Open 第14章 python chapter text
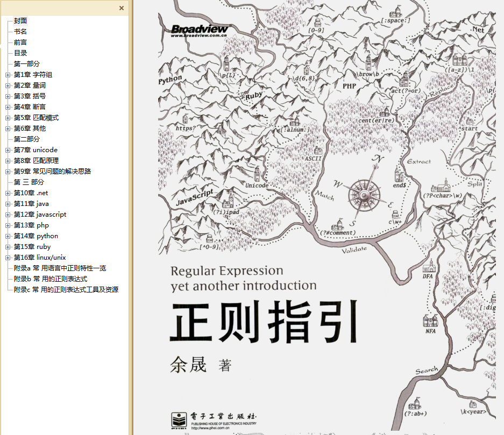This screenshot has height=435, width=504. pos(36,236)
